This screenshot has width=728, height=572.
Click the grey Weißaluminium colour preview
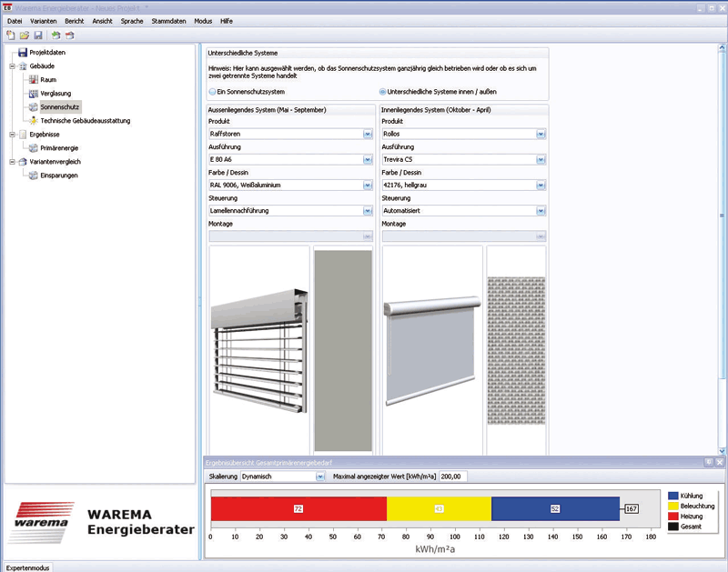pos(343,351)
